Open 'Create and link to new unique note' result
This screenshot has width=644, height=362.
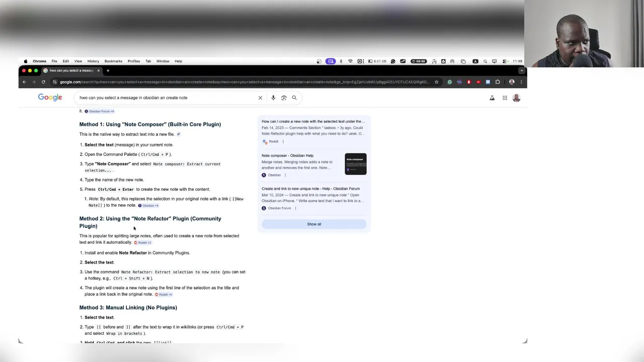tap(310, 189)
